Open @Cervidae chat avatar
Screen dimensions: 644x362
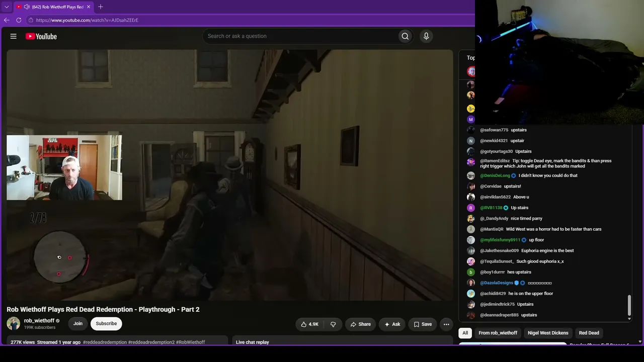(471, 187)
